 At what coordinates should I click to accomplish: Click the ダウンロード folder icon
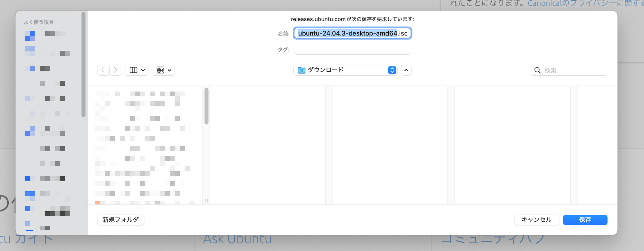(301, 70)
